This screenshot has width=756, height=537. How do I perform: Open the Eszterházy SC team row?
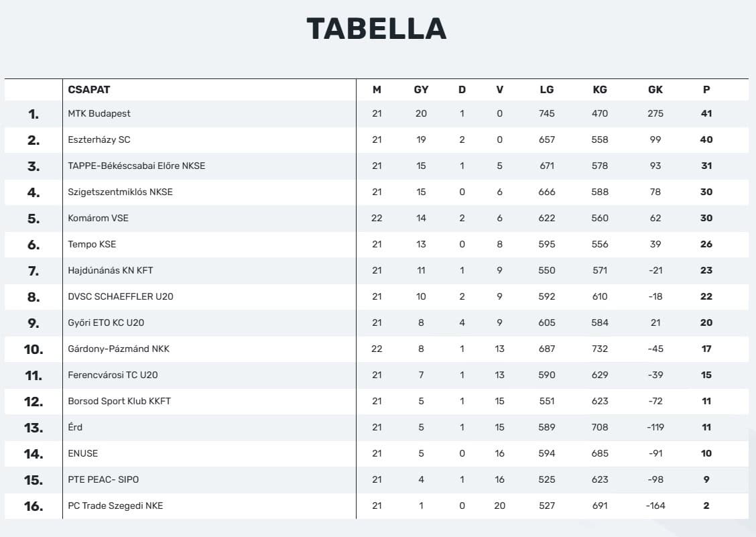[99, 139]
